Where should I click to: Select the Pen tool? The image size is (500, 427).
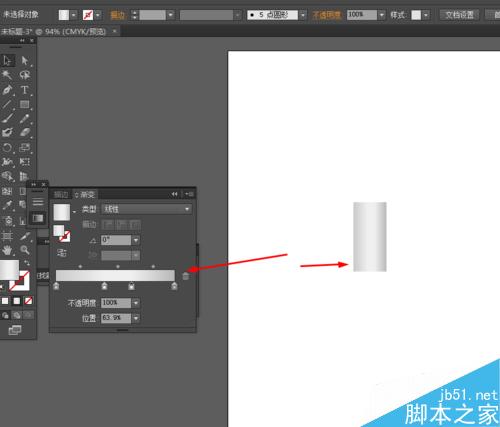pyautogui.click(x=7, y=90)
